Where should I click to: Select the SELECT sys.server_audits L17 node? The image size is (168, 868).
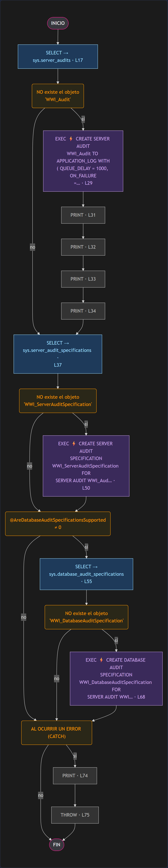point(58,57)
